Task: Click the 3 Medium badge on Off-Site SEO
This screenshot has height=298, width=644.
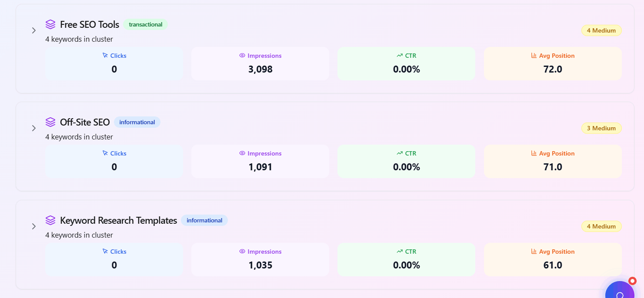Action: (601, 128)
